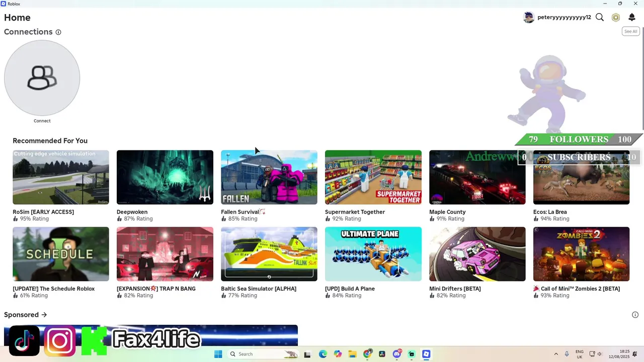The width and height of the screenshot is (644, 362).
Task: Open DaVinci Resolve from the taskbar
Action: point(382,354)
